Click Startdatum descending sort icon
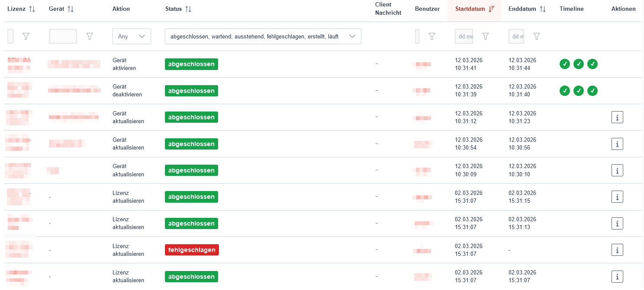Screen dimensions: 644x290 click(491, 9)
